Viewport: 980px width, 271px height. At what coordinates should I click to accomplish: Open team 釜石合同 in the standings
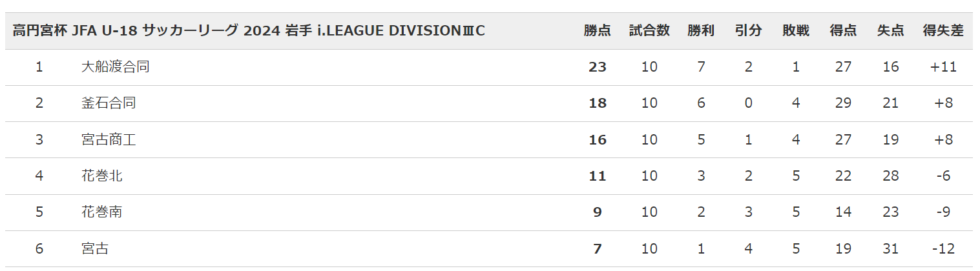click(109, 103)
